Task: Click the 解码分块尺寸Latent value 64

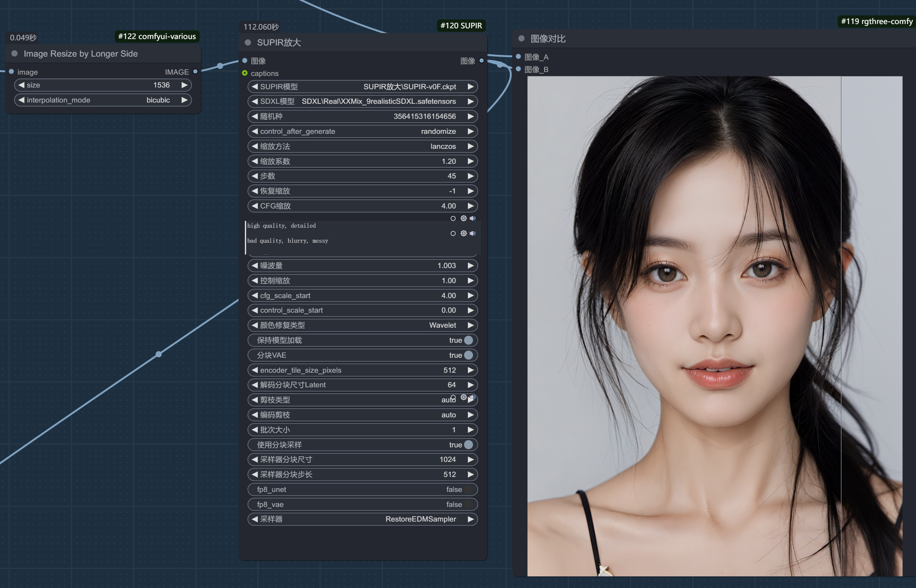Action: coord(452,385)
